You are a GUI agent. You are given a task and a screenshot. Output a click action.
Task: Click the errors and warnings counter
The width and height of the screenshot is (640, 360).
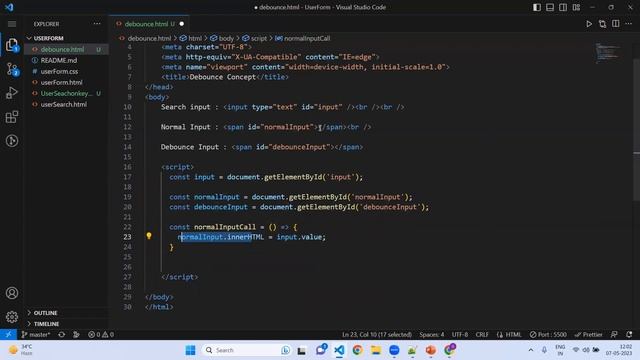click(101, 335)
